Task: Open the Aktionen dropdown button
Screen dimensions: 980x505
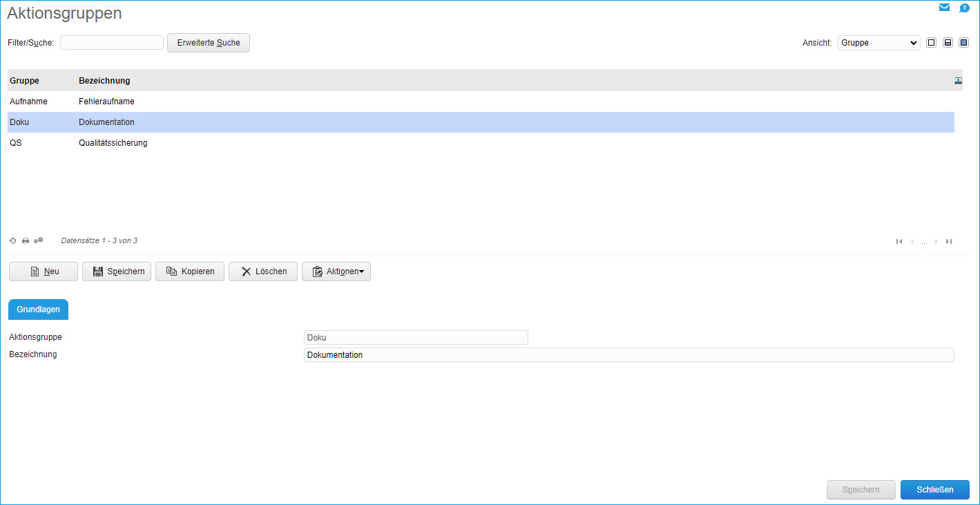Action: 336,271
